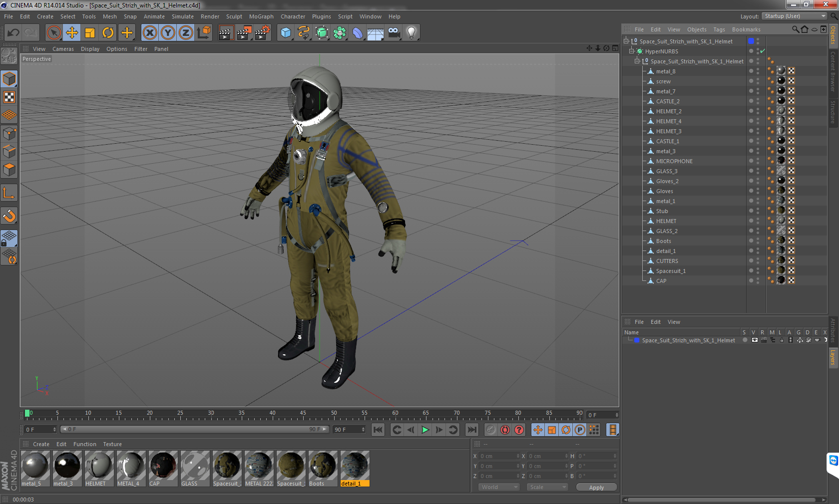Switch to Texture mode icon
Screen dimensions: 839x504
coord(9,97)
